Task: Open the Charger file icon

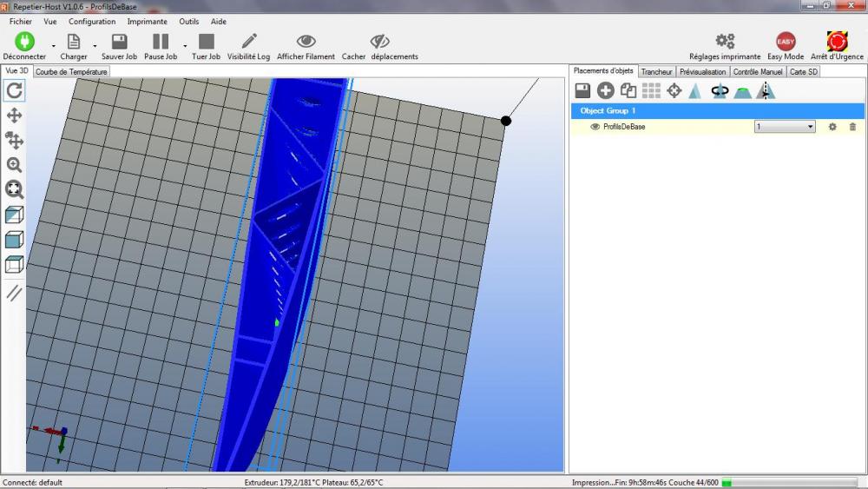Action: [x=74, y=42]
